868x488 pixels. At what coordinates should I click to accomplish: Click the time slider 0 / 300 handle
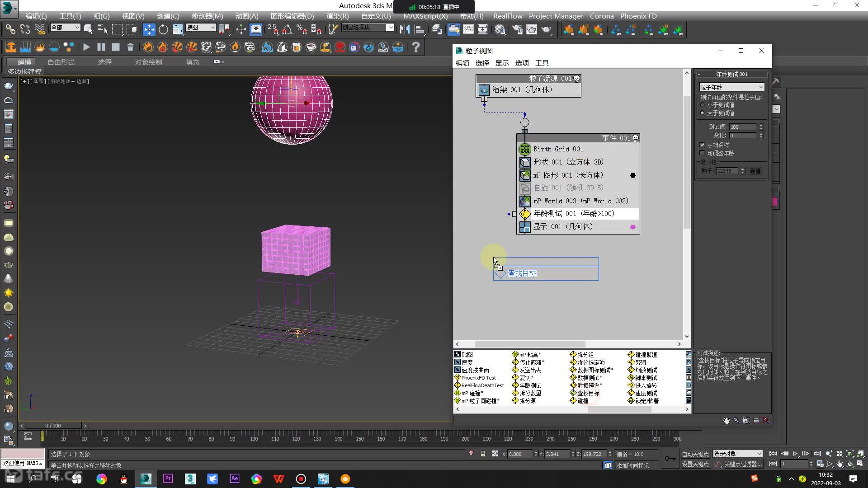coord(53,426)
